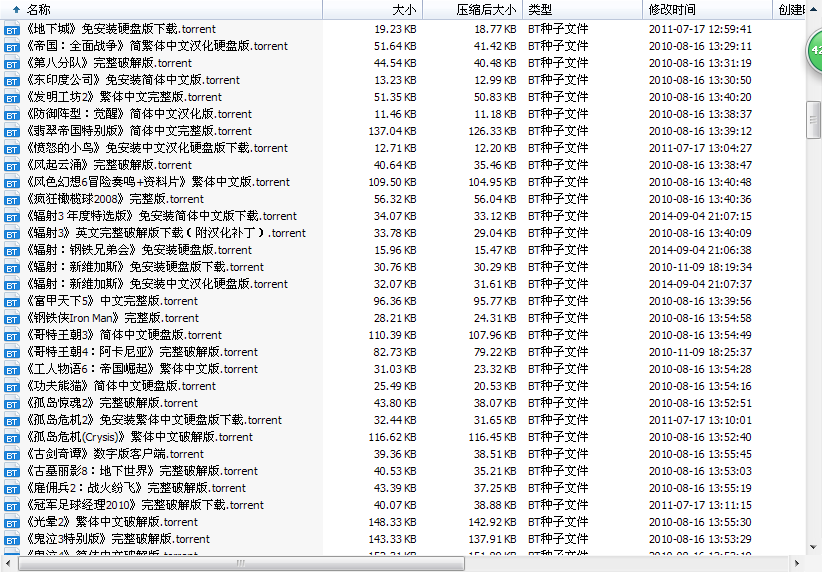Click BT icon beside 《功夫熊猫》简体中文硬盘版.torrent

[12, 386]
